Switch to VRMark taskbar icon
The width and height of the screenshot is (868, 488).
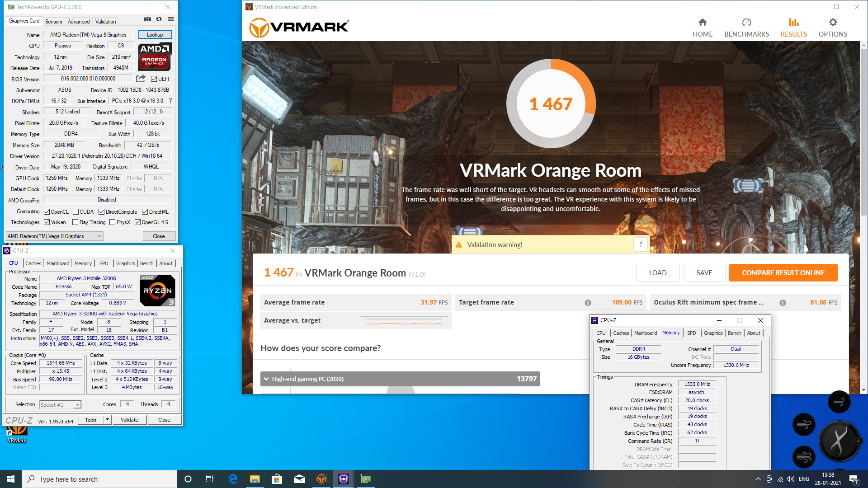pos(321,479)
